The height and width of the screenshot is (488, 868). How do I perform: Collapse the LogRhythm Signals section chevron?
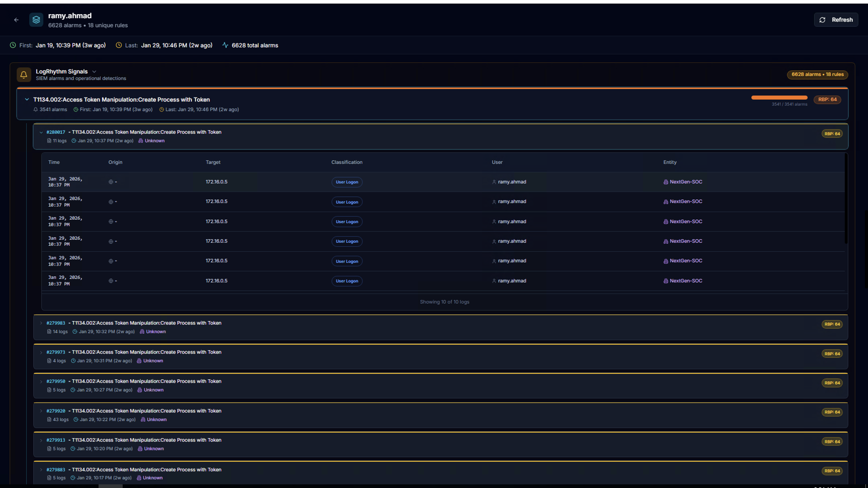94,71
